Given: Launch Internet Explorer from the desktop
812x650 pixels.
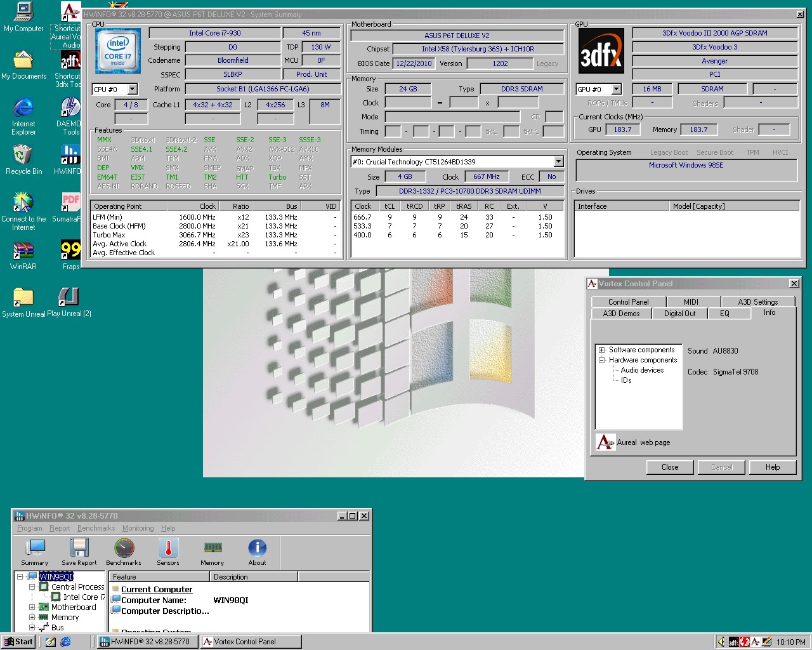Looking at the screenshot, I should (23, 116).
